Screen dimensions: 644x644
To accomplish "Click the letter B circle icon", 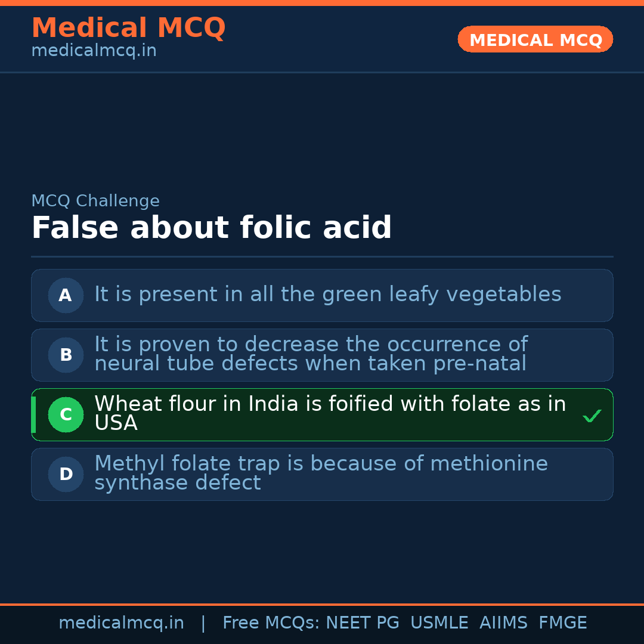I will point(66,355).
